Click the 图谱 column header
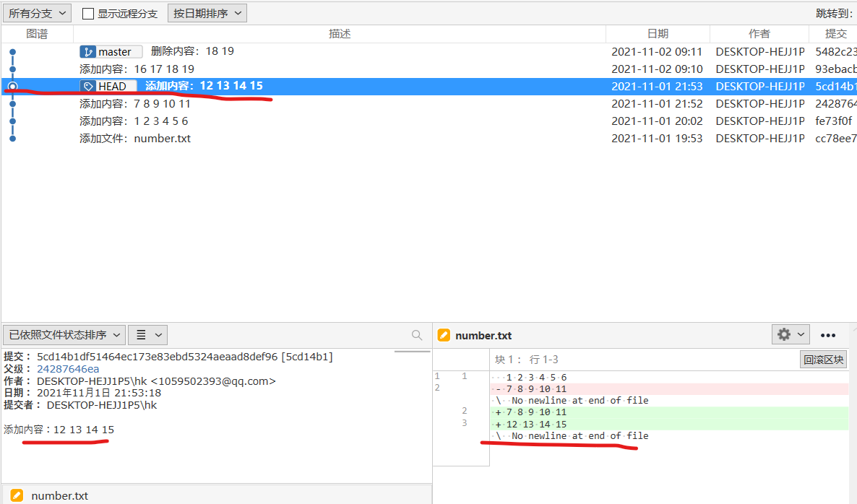 pyautogui.click(x=37, y=34)
